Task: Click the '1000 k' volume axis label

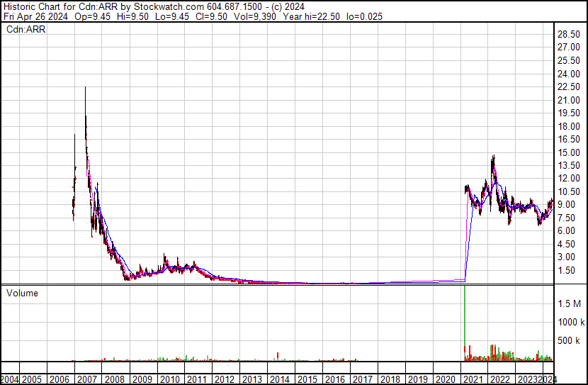Action: click(x=571, y=322)
